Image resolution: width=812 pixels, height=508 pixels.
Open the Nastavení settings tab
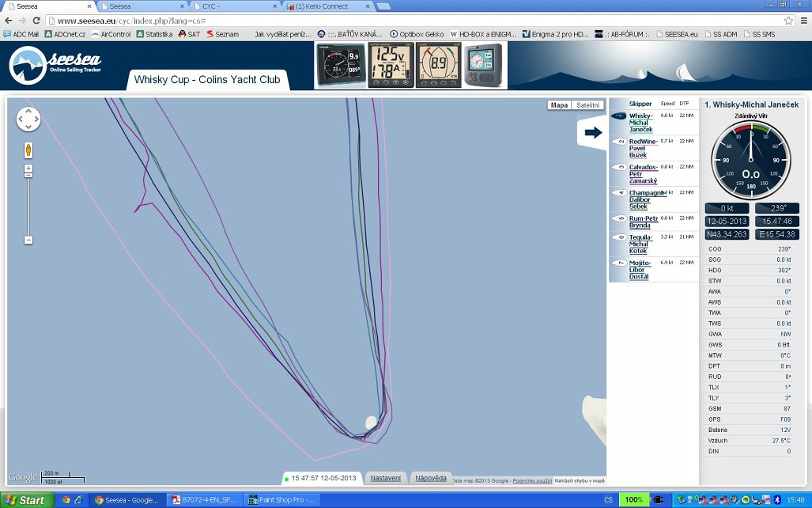[x=387, y=478]
